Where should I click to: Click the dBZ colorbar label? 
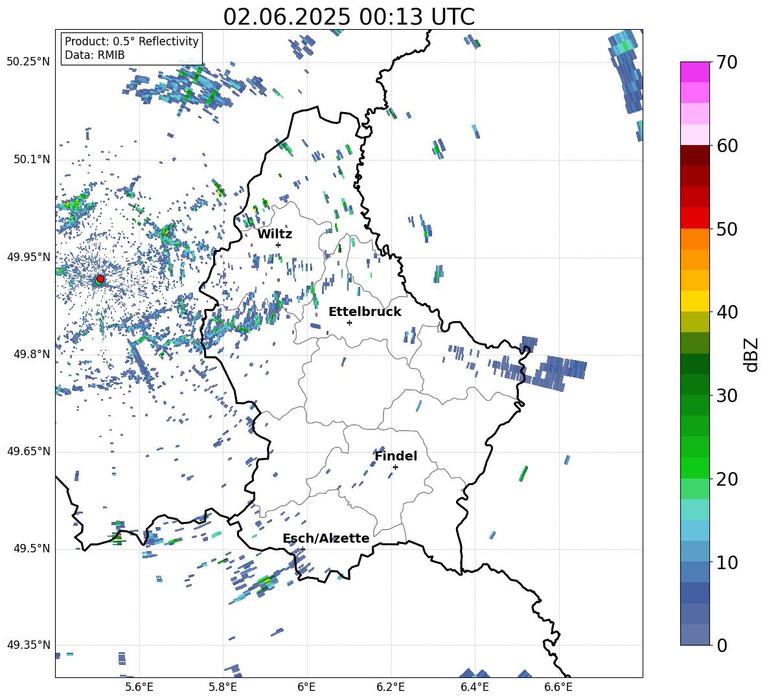coord(751,354)
